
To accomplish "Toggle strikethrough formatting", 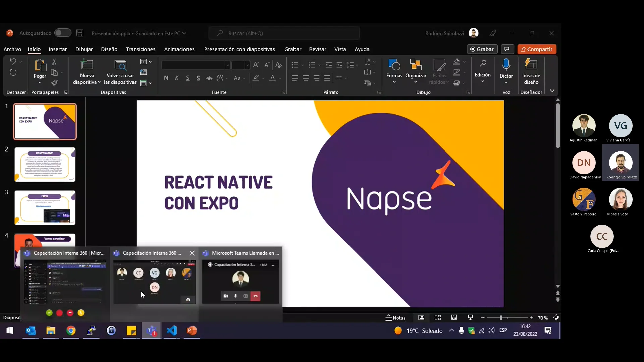I will tap(209, 78).
